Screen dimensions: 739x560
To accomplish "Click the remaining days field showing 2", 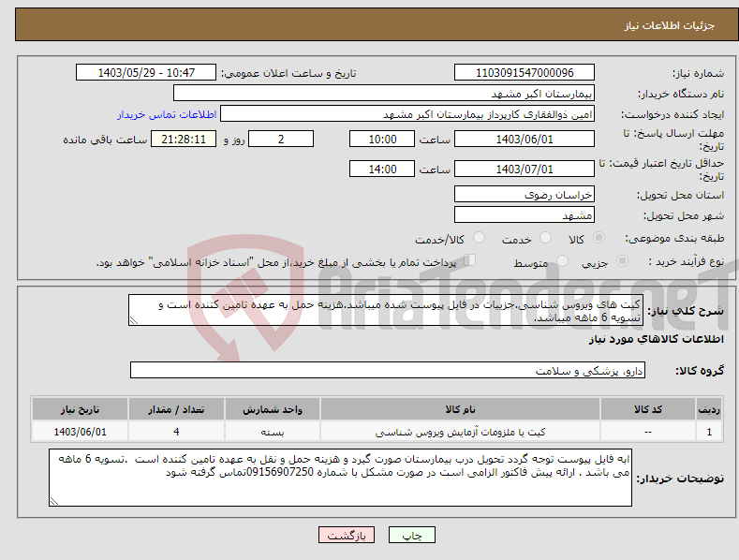I will pyautogui.click(x=281, y=139).
